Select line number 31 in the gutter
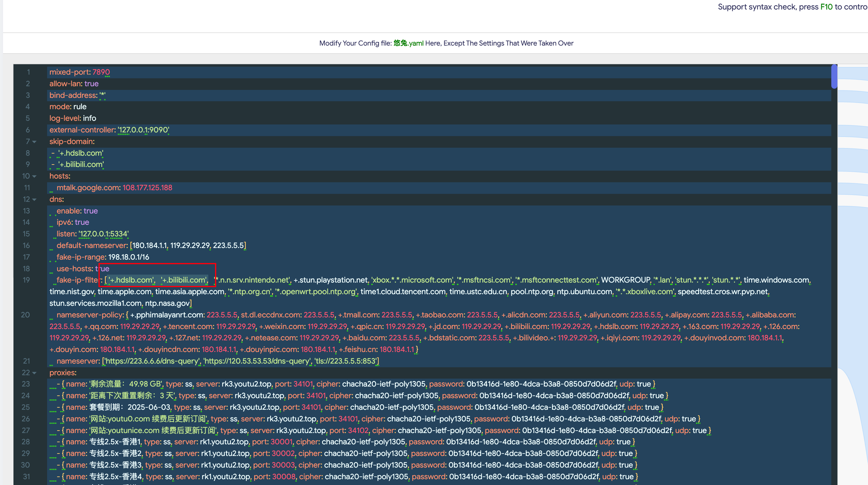Screen dimensions: 868x485 [x=26, y=476]
